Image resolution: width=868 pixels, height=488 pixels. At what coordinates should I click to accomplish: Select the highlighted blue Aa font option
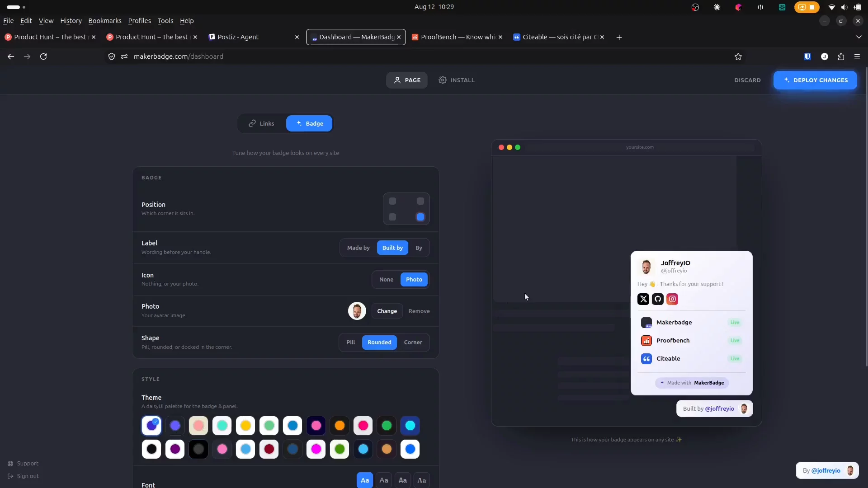[365, 480]
